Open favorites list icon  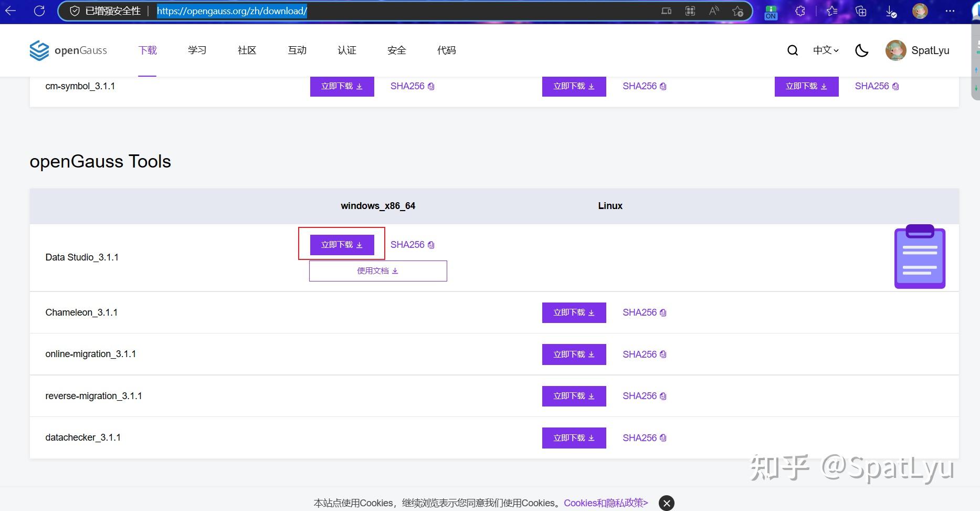pos(832,11)
